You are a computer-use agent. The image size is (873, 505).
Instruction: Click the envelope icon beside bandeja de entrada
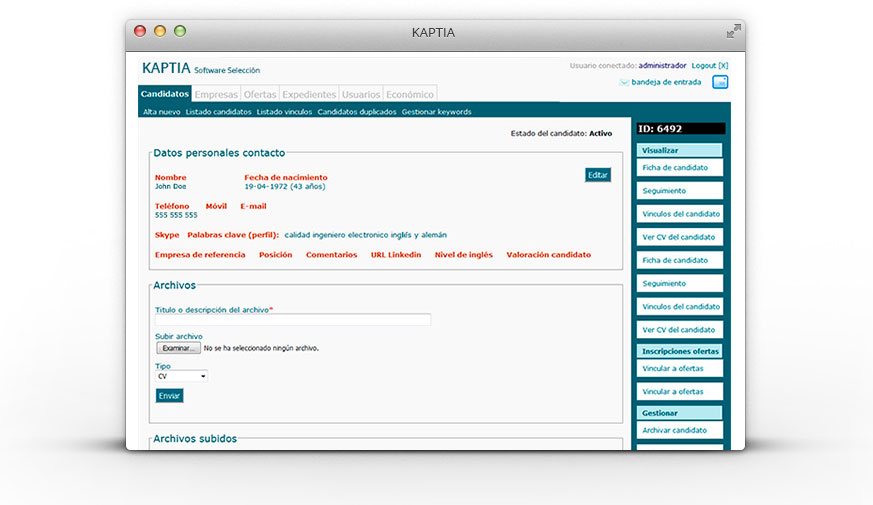pyautogui.click(x=624, y=82)
